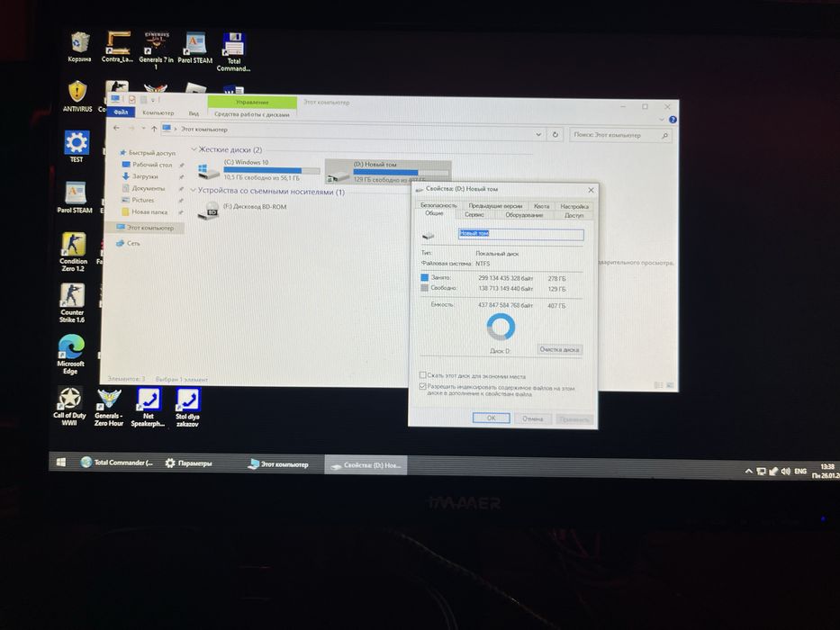Select Документы in navigation pane

[143, 188]
